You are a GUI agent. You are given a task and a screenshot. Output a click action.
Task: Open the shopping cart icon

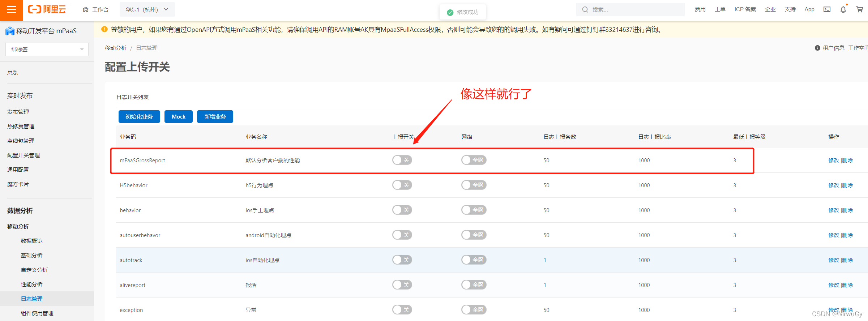tap(860, 9)
